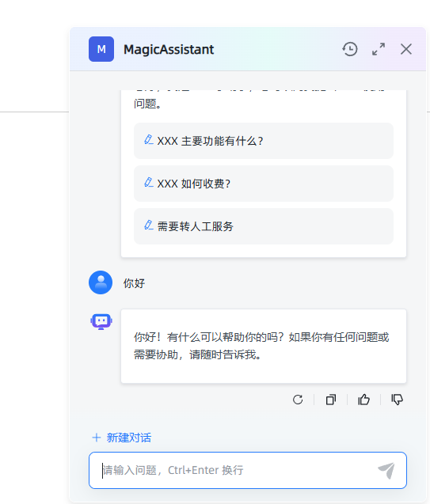The height and width of the screenshot is (504, 430).
Task: Open the chat history clock icon
Action: [350, 49]
